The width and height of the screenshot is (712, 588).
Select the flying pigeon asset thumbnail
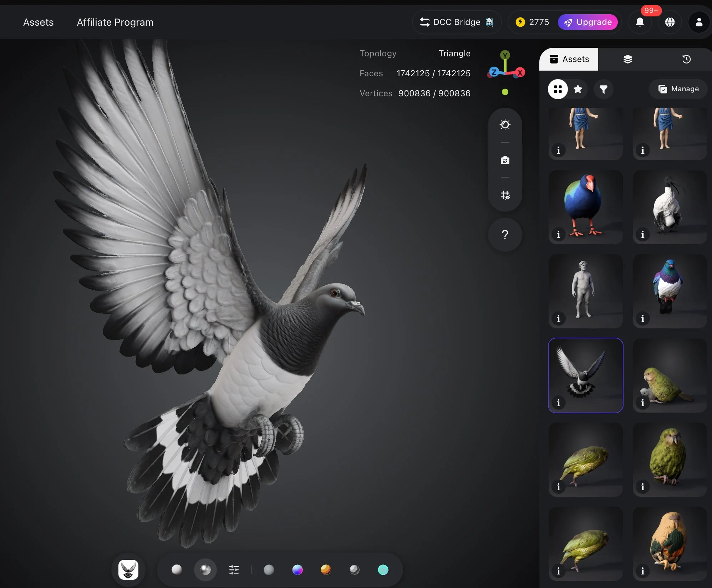point(586,375)
